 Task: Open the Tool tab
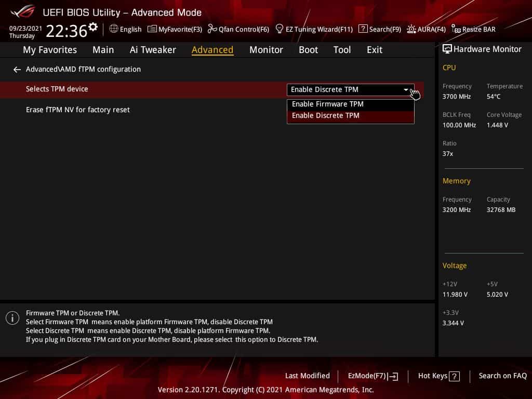click(342, 50)
